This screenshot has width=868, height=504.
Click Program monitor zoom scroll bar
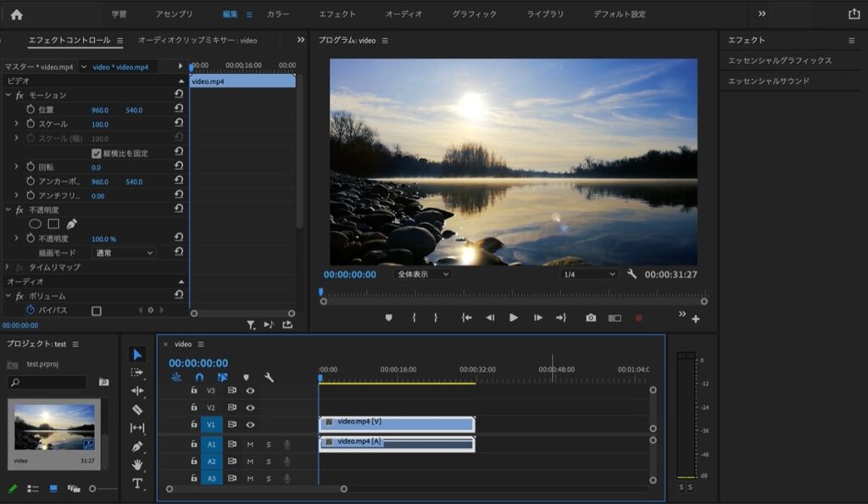click(x=514, y=302)
